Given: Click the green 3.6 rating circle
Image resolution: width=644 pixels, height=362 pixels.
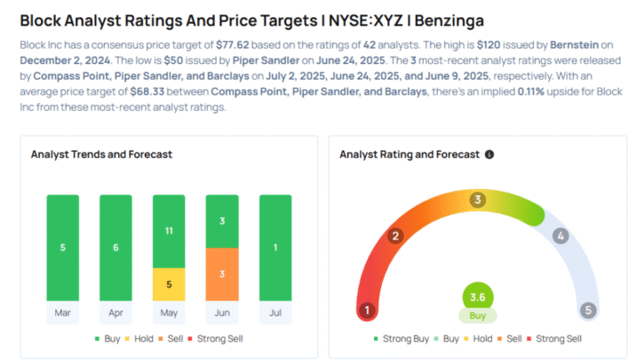Looking at the screenshot, I should coord(477,298).
